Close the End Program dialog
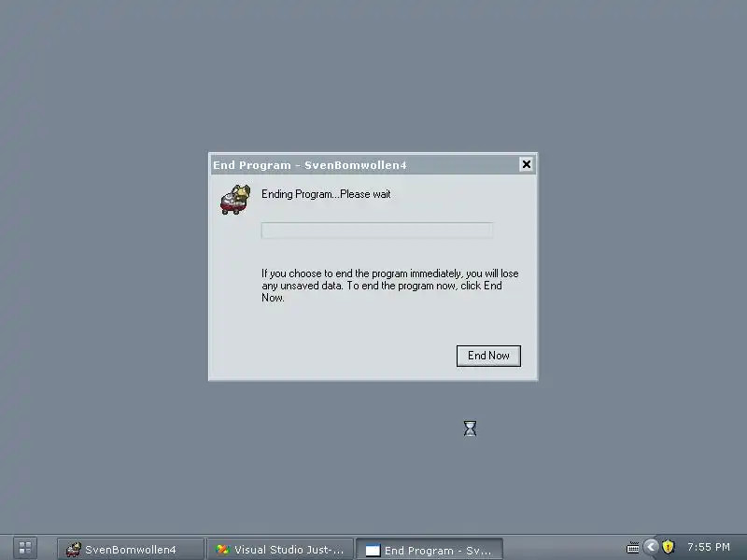The image size is (747, 560). click(x=527, y=164)
